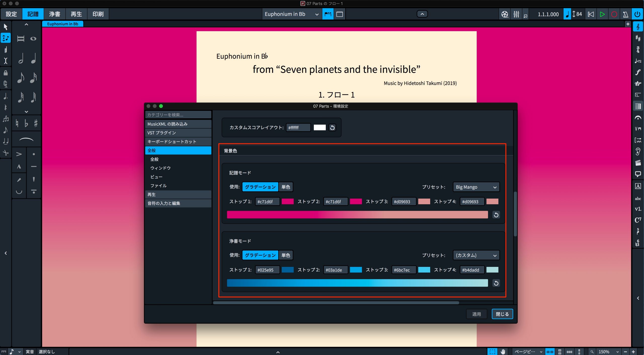The width and height of the screenshot is (644, 355).
Task: Toggle note input mode icon
Action: pos(6,38)
